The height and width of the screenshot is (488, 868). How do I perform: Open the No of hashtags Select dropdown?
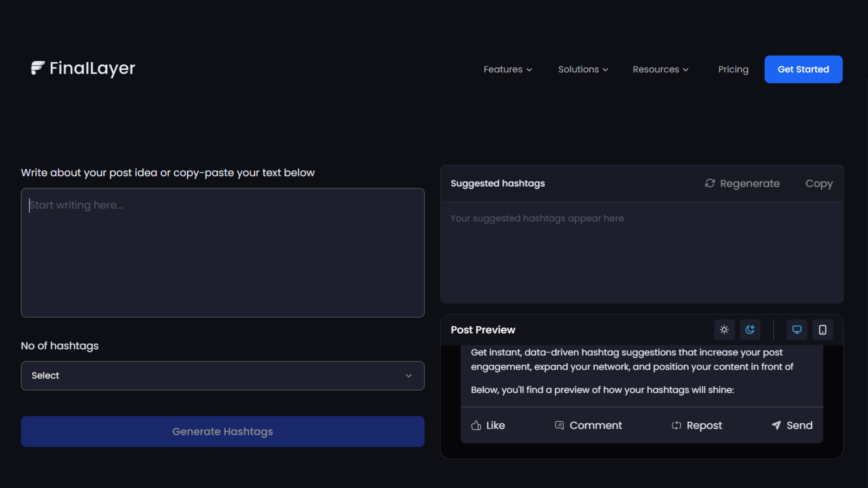click(222, 375)
